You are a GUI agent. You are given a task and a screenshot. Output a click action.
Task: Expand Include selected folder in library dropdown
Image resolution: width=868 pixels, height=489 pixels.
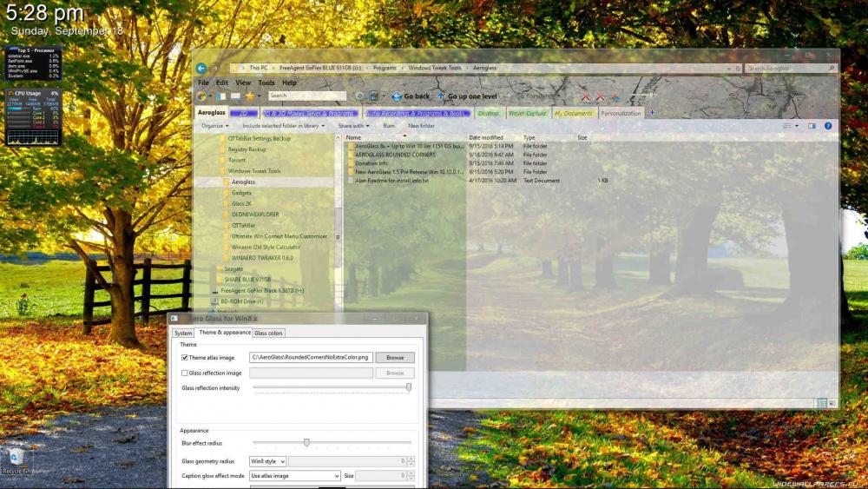(284, 126)
